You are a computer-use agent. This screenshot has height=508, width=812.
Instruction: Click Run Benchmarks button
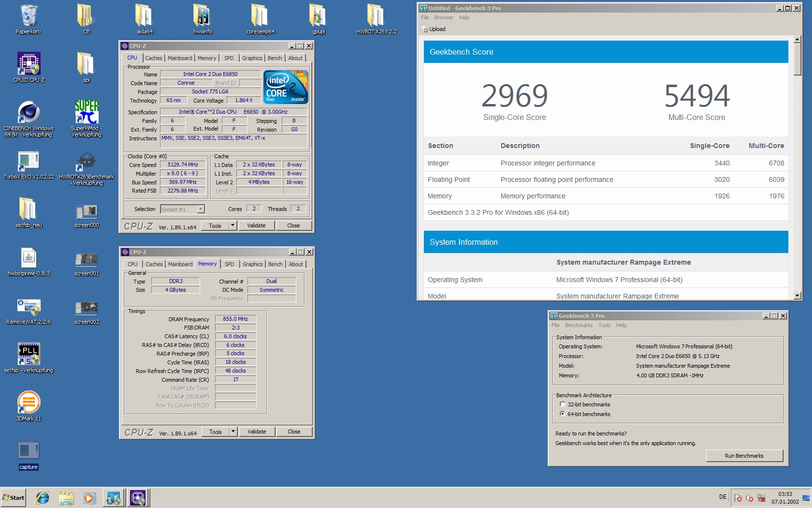744,456
